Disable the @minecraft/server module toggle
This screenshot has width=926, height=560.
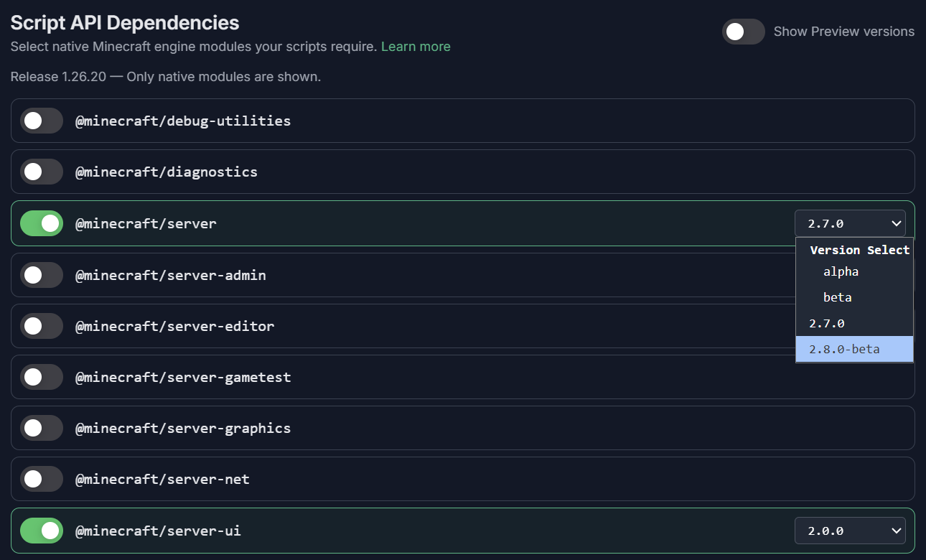point(42,223)
